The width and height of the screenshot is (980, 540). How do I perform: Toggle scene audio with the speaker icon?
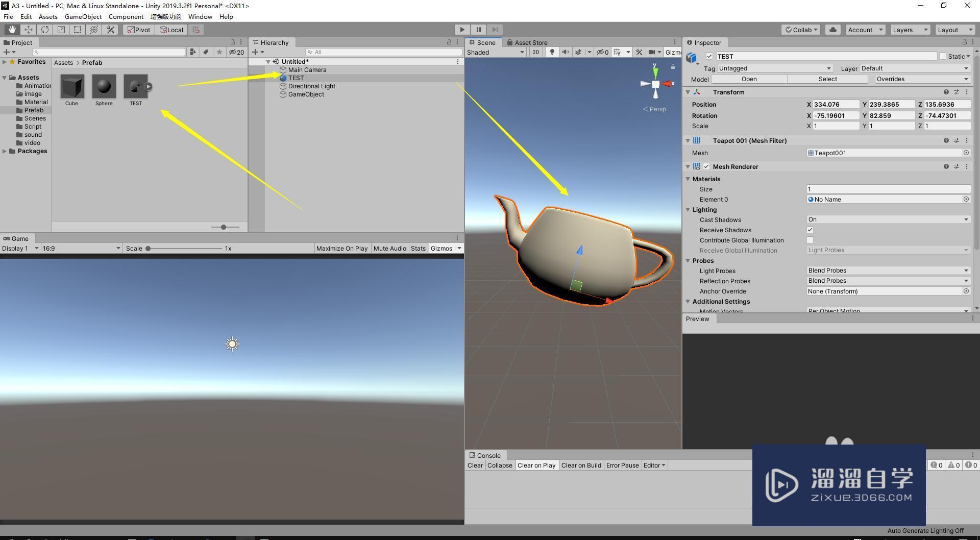[565, 52]
